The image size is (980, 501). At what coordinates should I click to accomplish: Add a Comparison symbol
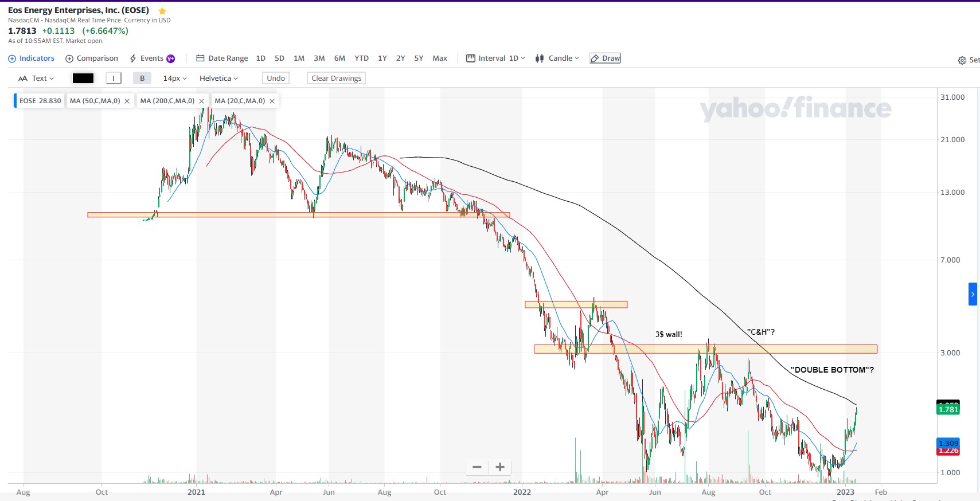tap(92, 58)
